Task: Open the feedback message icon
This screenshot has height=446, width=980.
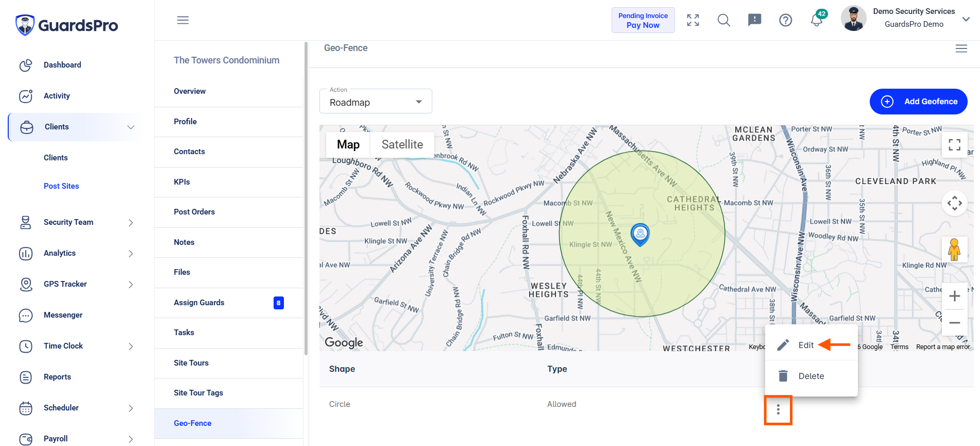Action: tap(755, 20)
